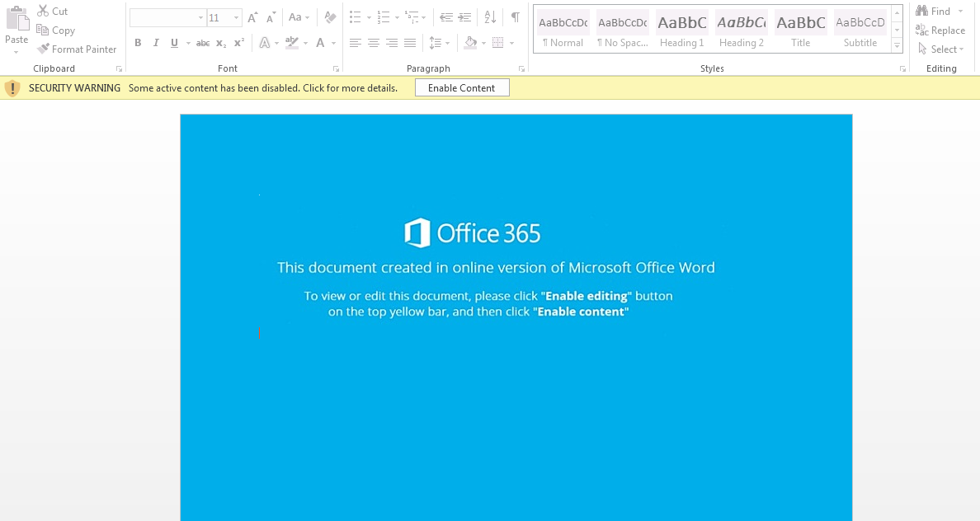Toggle subscript formatting
The image size is (980, 521).
click(x=221, y=43)
